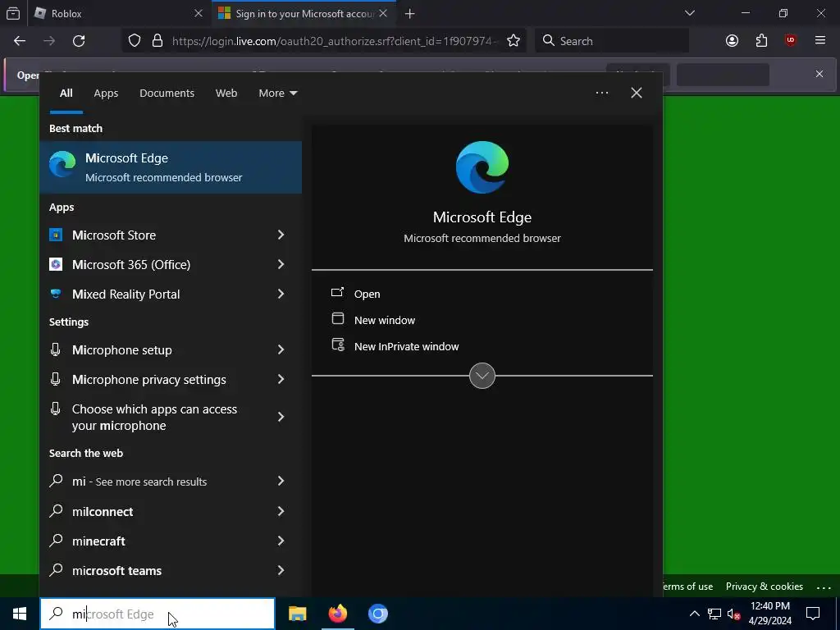Open the notification center
The width and height of the screenshot is (840, 630).
point(813,614)
